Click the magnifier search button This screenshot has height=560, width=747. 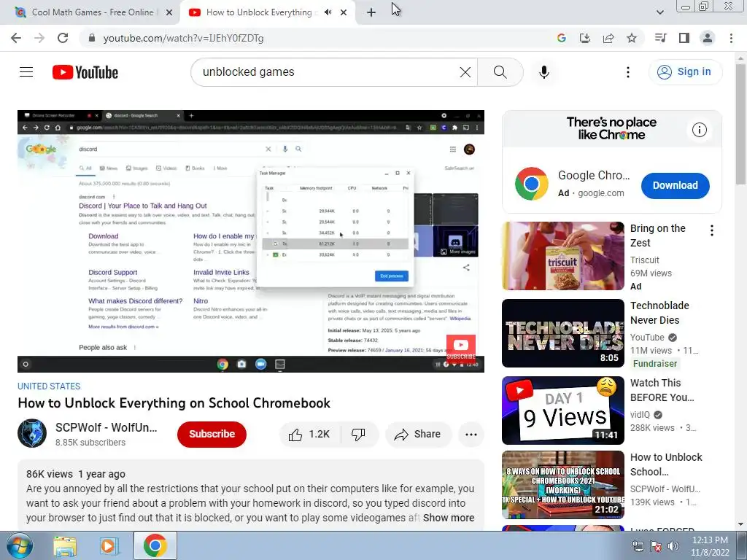tap(500, 72)
